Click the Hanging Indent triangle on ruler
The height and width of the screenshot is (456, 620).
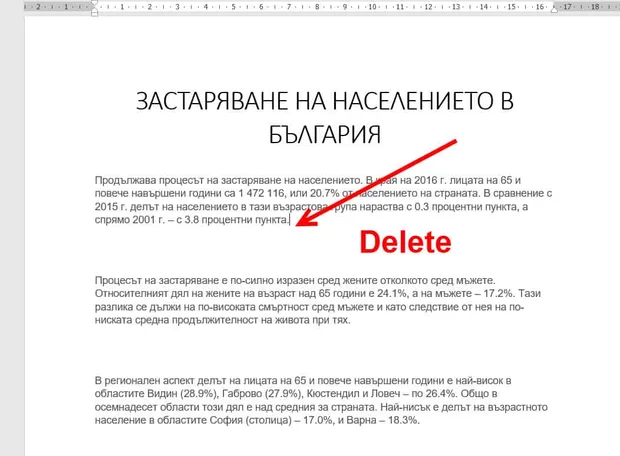pyautogui.click(x=95, y=9)
